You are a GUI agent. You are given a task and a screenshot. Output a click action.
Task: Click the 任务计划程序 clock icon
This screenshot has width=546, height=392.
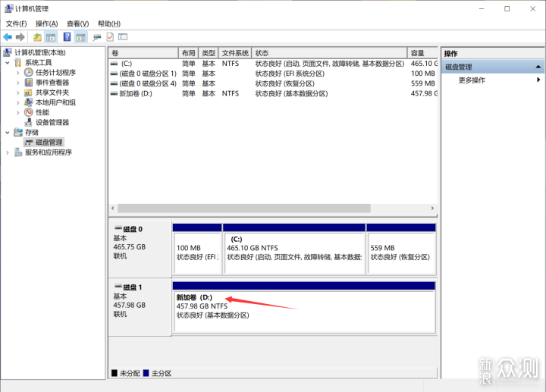29,73
